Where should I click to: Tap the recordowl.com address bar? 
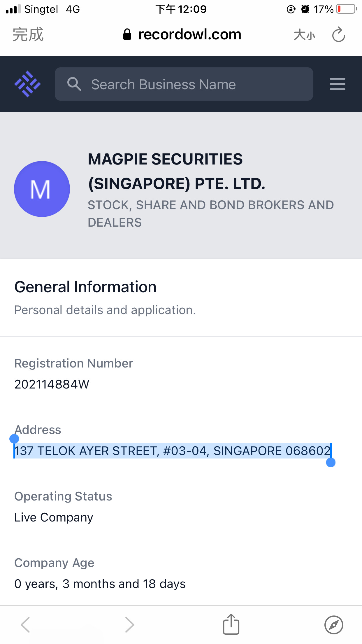pos(182,34)
